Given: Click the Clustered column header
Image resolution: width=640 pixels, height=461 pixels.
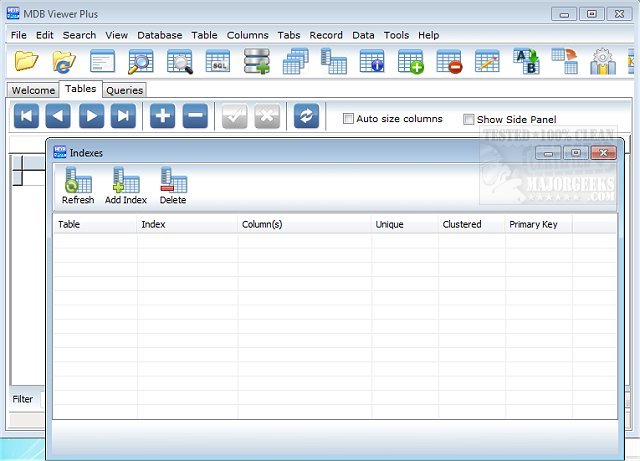Looking at the screenshot, I should click(x=471, y=224).
